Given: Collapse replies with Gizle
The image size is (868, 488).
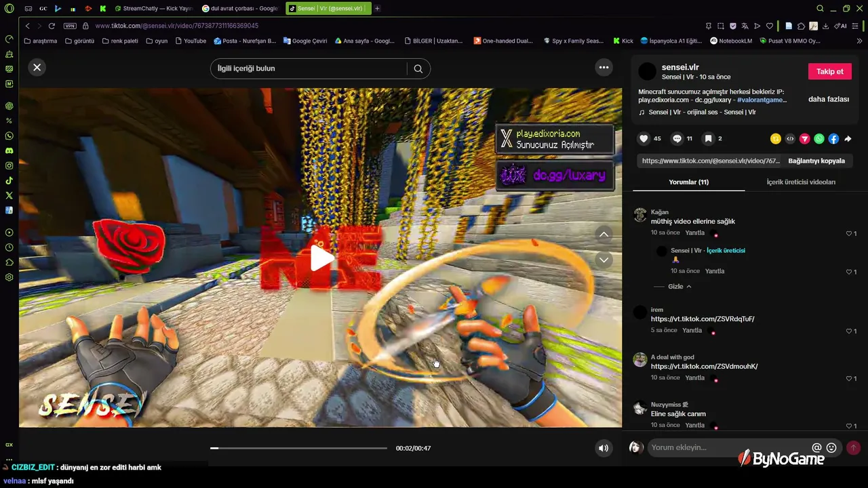Looking at the screenshot, I should point(679,287).
